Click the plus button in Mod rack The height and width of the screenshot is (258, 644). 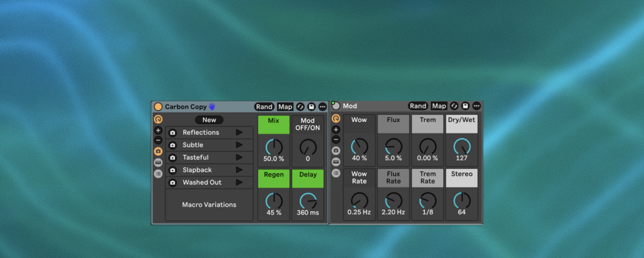[336, 130]
